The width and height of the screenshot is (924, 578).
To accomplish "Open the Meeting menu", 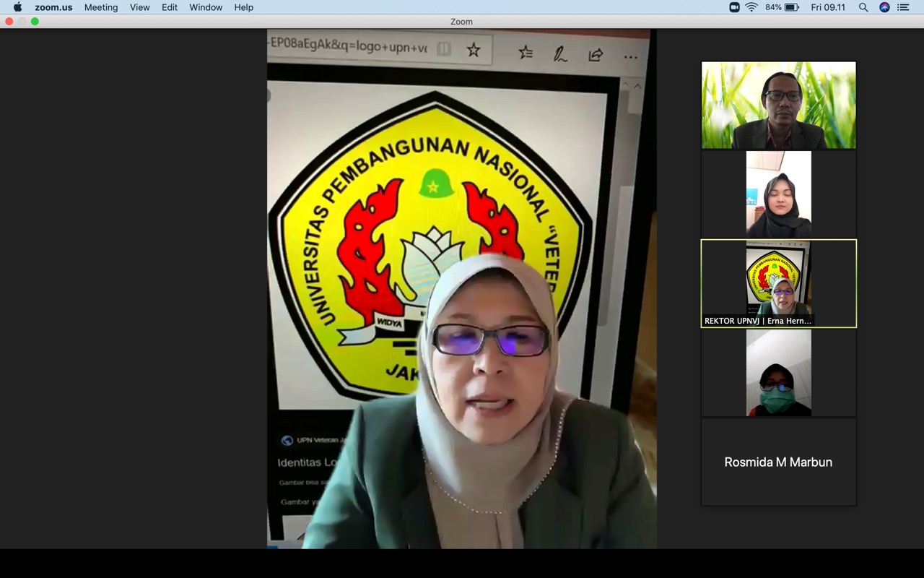I will [101, 7].
